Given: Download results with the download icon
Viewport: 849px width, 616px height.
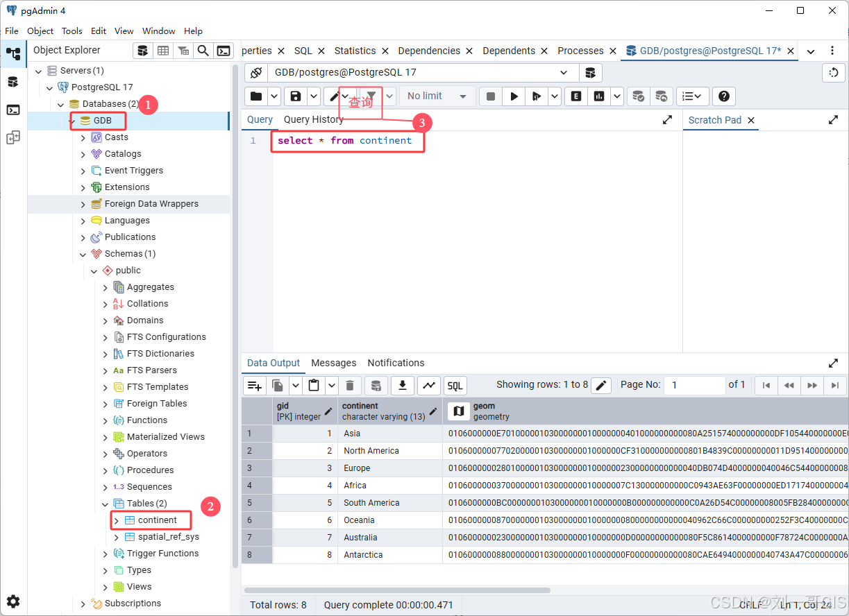Looking at the screenshot, I should pos(403,385).
